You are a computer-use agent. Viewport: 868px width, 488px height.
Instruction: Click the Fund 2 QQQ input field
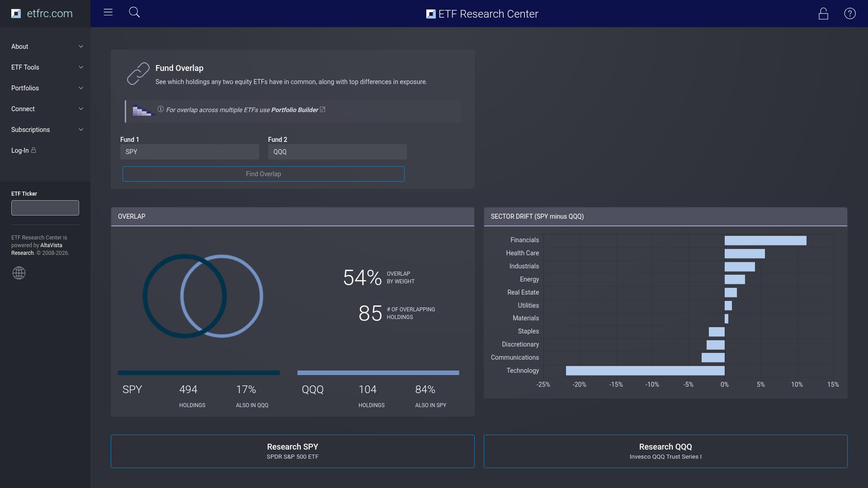pyautogui.click(x=337, y=152)
